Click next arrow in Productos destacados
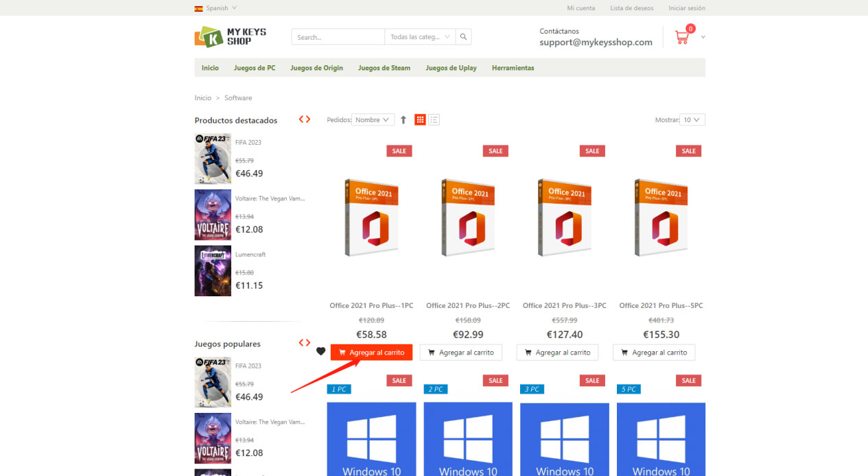Image resolution: width=868 pixels, height=476 pixels. tap(308, 119)
